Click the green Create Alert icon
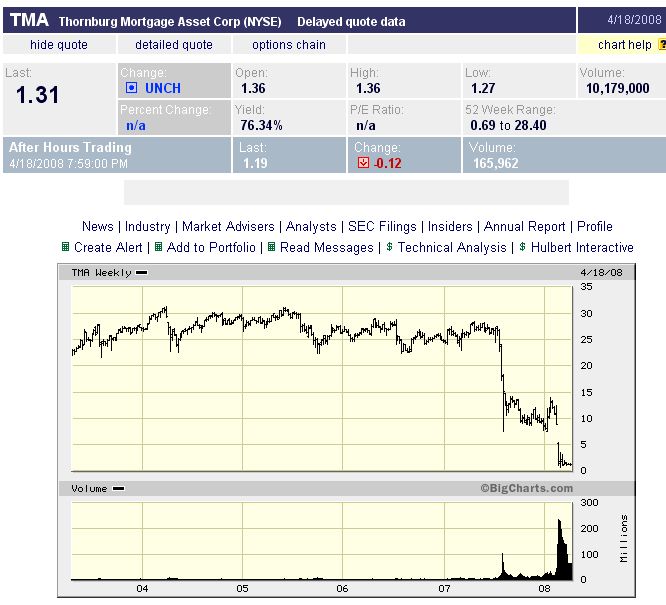The height and width of the screenshot is (605, 666). [x=65, y=247]
